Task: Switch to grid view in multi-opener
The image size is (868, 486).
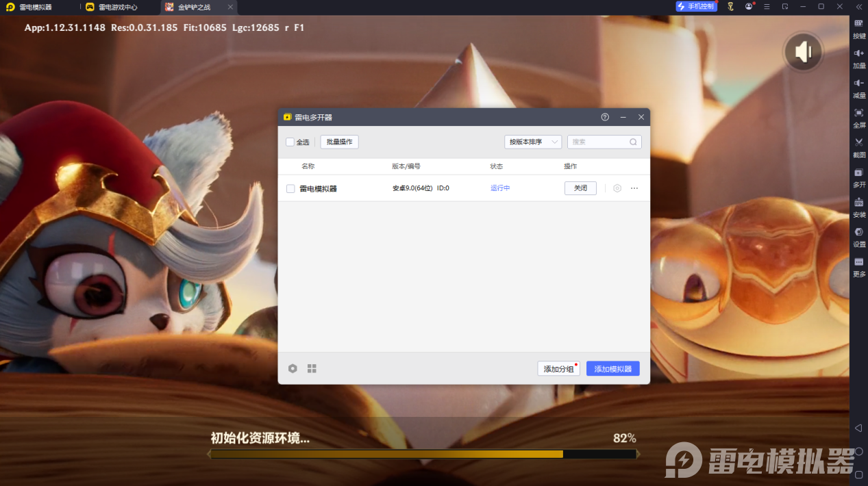Action: click(312, 368)
